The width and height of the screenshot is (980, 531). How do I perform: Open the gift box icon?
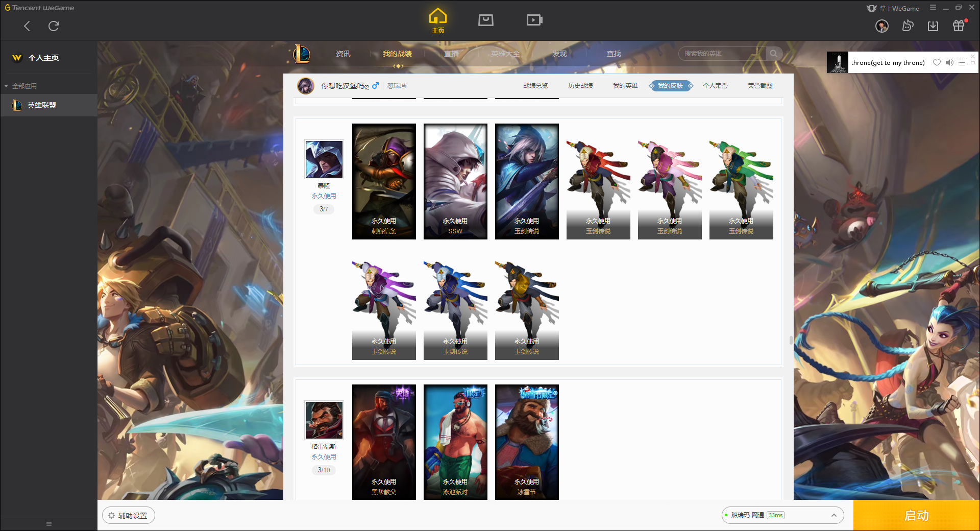959,26
